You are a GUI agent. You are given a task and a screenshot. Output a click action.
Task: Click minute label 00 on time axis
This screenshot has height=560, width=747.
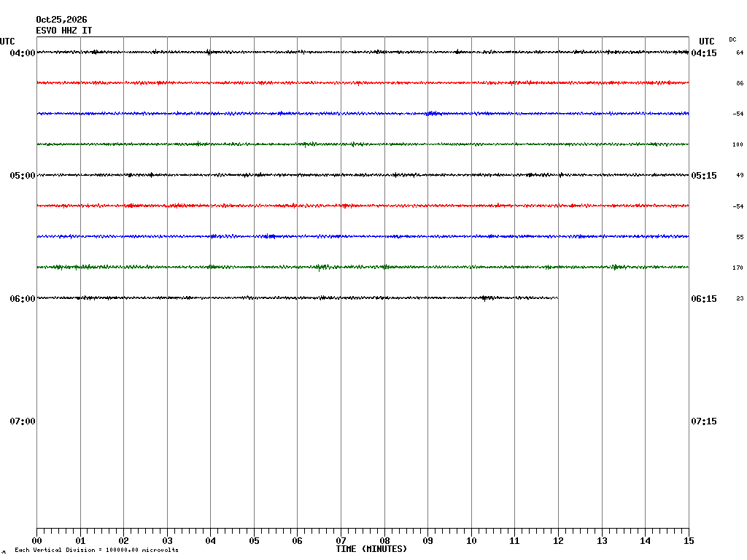coord(36,541)
